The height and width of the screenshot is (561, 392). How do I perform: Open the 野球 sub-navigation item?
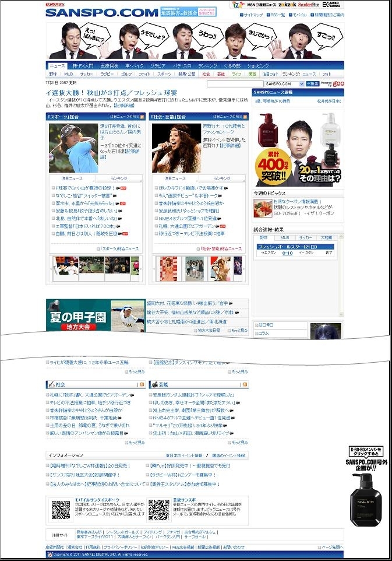coord(53,74)
